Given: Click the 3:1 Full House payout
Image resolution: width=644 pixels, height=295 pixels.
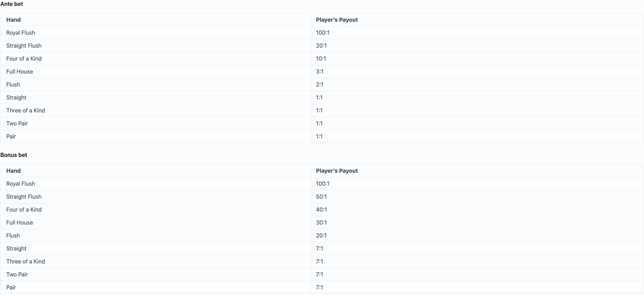Looking at the screenshot, I should pyautogui.click(x=320, y=71).
